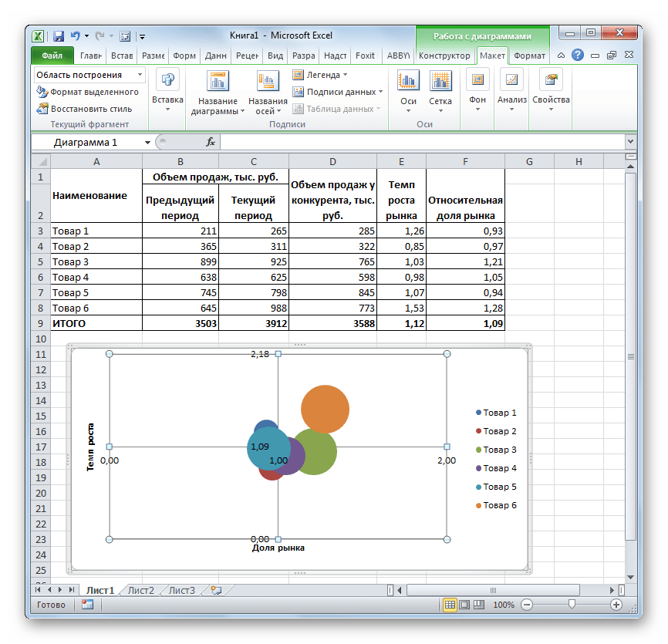This screenshot has width=668, height=644.
Task: Click cell containing Товар 3
Action: 96,262
